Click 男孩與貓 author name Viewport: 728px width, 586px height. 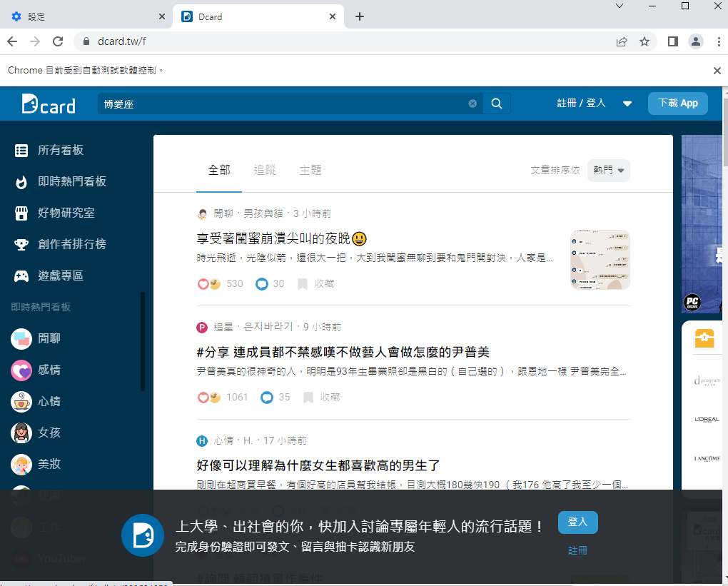pyautogui.click(x=263, y=213)
